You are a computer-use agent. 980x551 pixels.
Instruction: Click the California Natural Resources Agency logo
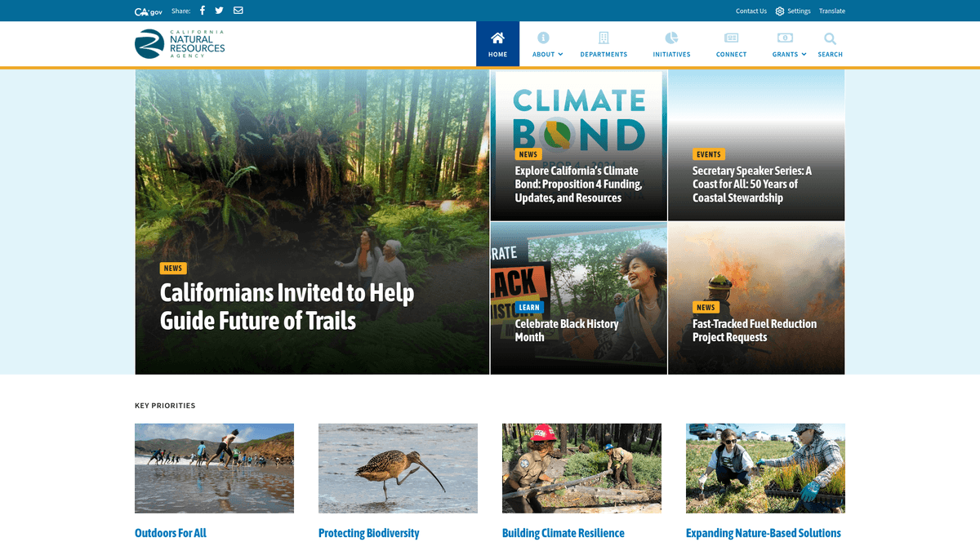pos(180,44)
